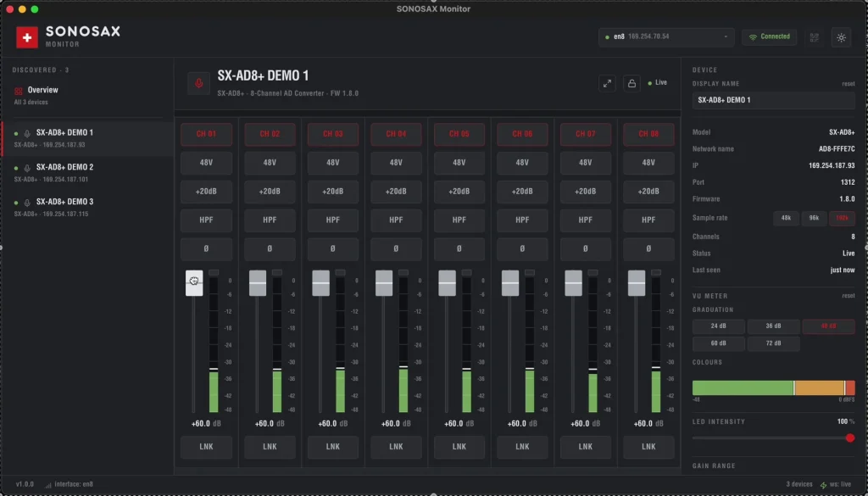The width and height of the screenshot is (868, 496).
Task: Click the CH 07 +60.0 dB gain value
Action: (x=585, y=424)
